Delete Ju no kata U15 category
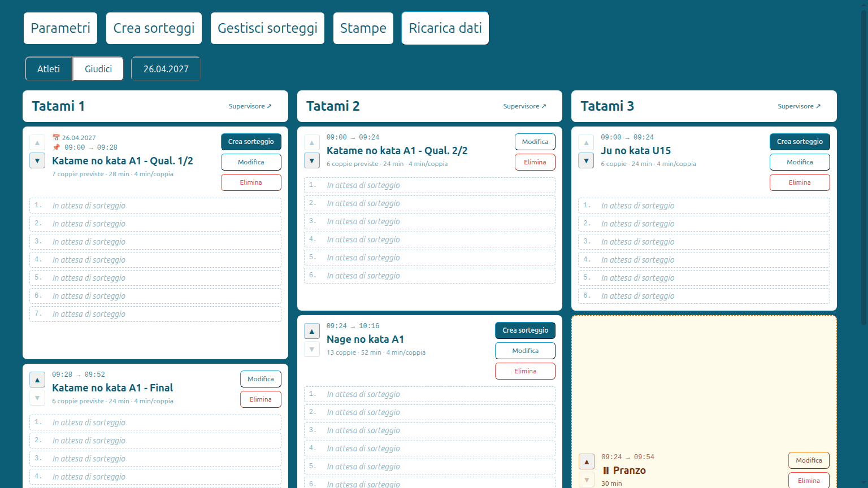This screenshot has width=868, height=488. pyautogui.click(x=800, y=182)
